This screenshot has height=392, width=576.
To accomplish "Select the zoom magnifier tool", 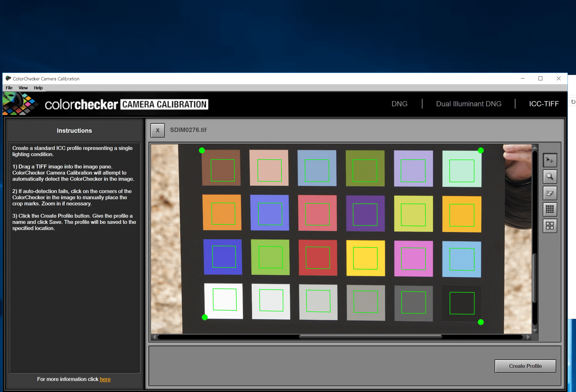I will pos(550,176).
